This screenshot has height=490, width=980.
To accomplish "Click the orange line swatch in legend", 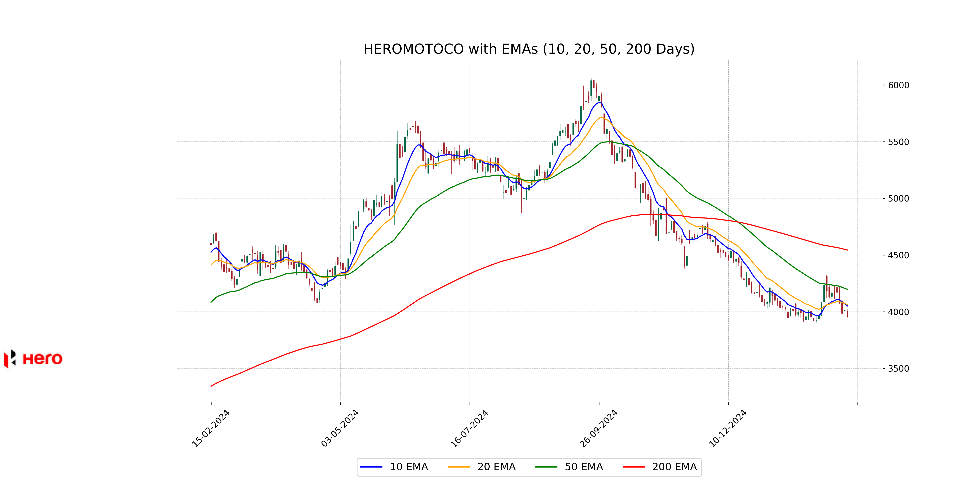I will coord(459,467).
